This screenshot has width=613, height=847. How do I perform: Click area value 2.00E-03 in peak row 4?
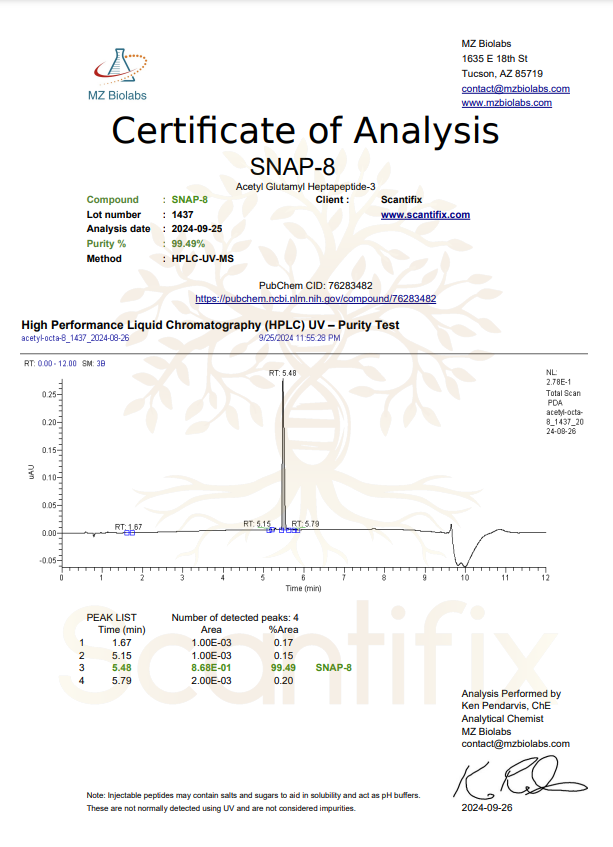click(x=211, y=681)
